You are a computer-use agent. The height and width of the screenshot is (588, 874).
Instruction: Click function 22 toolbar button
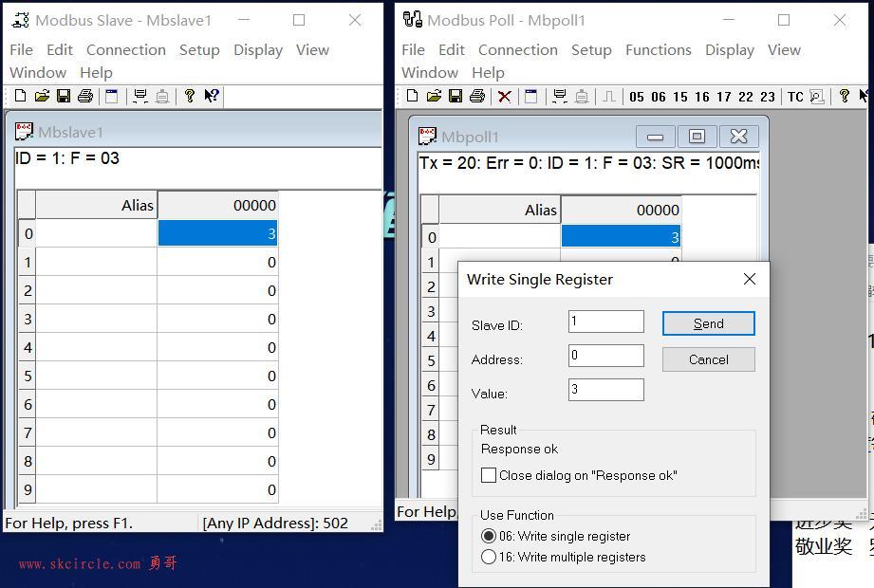746,97
